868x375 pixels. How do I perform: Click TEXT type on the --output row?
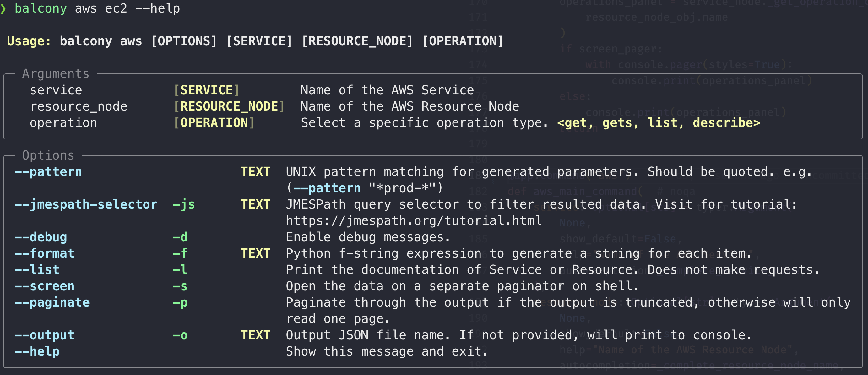click(x=255, y=335)
